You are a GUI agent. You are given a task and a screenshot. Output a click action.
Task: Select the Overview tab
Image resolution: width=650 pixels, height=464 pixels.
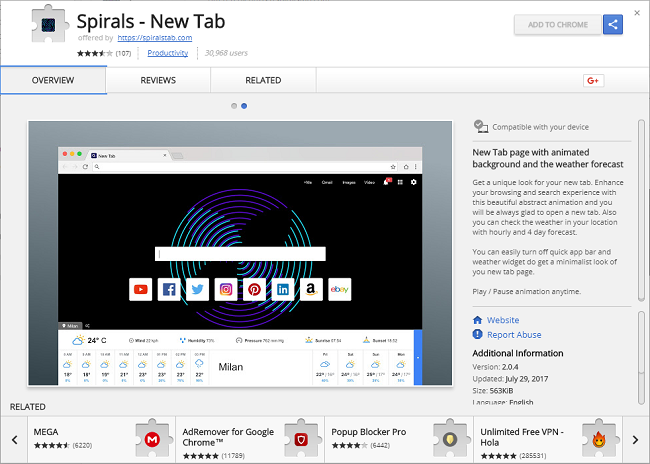pyautogui.click(x=52, y=80)
